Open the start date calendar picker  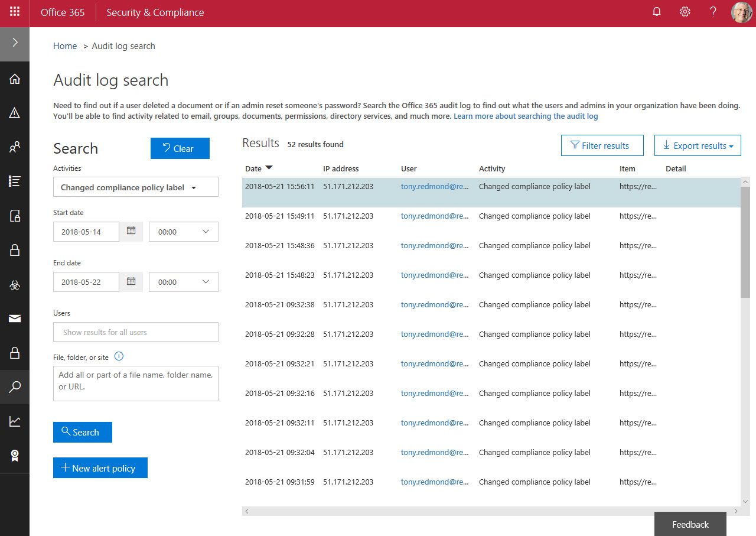coord(131,231)
